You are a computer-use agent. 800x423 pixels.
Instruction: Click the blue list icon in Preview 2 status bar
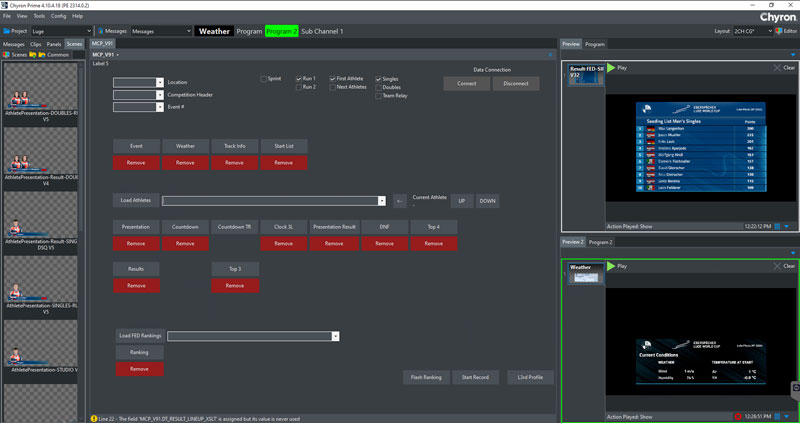coord(777,417)
